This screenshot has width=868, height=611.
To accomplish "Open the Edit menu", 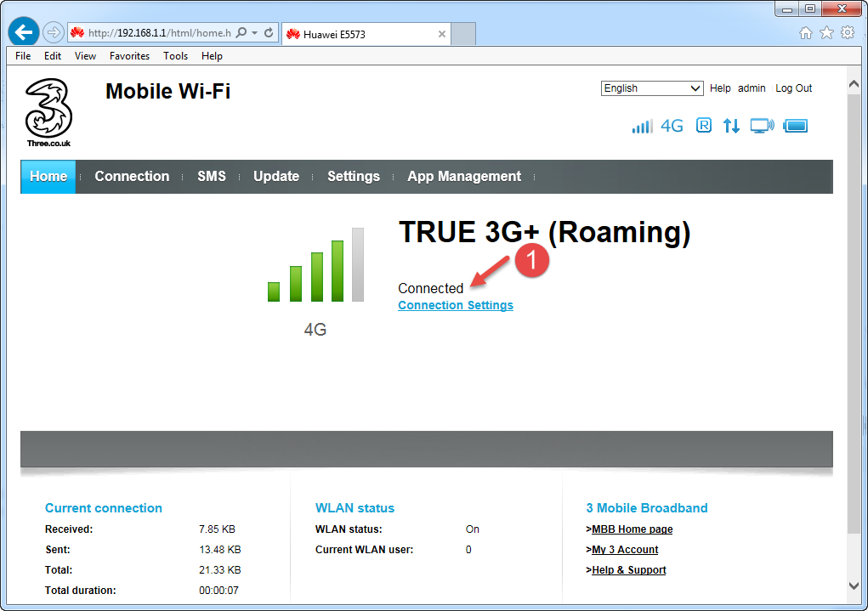I will [x=53, y=56].
